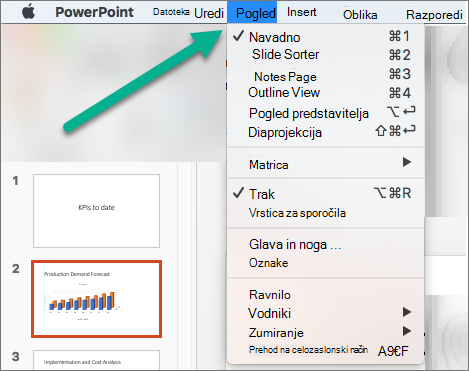Toggle the Ravnilo ruler

(325, 295)
